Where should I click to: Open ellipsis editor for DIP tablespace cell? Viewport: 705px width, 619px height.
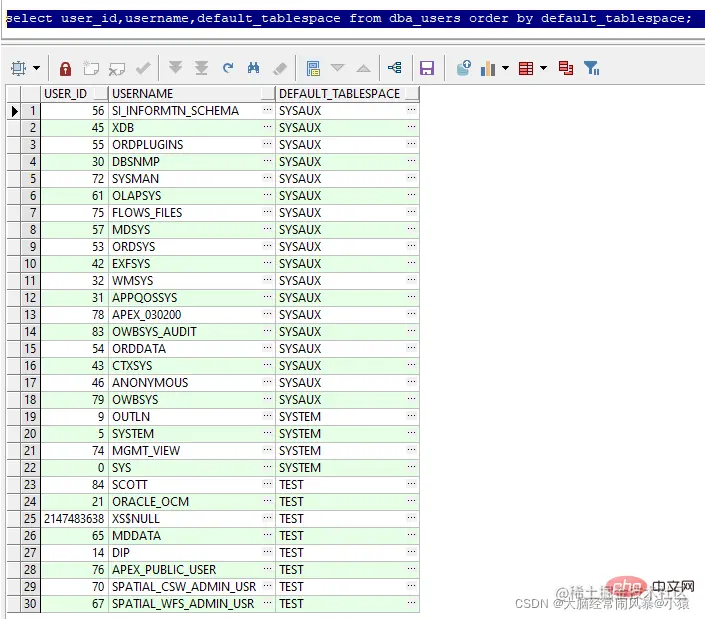point(411,552)
